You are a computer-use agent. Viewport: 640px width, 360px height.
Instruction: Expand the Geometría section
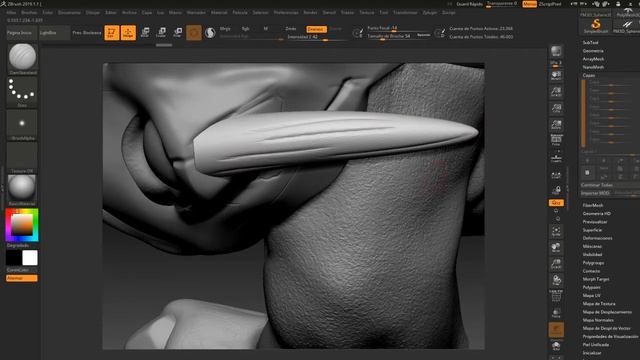point(593,51)
